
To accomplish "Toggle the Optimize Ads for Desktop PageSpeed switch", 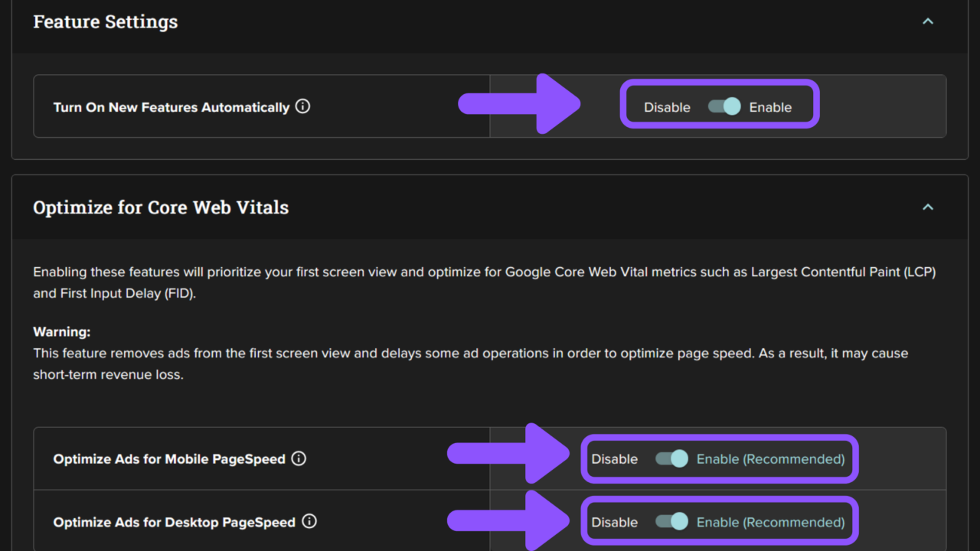I will coord(671,521).
